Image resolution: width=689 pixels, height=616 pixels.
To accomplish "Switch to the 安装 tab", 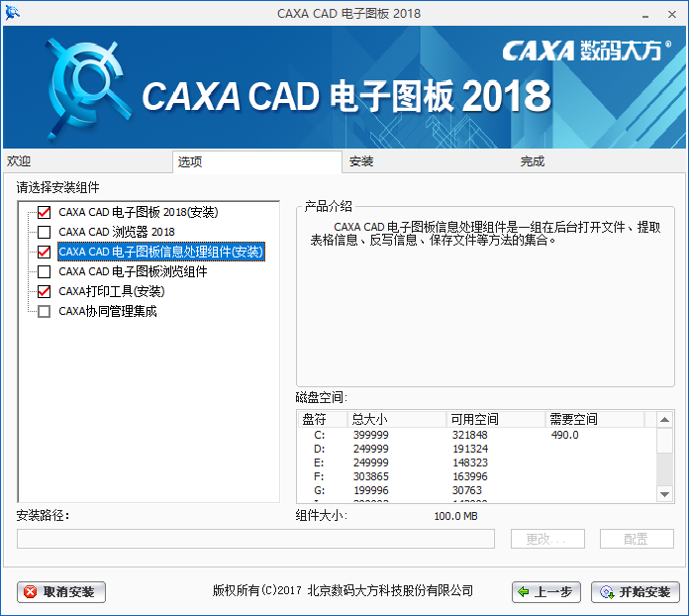I will click(x=429, y=161).
